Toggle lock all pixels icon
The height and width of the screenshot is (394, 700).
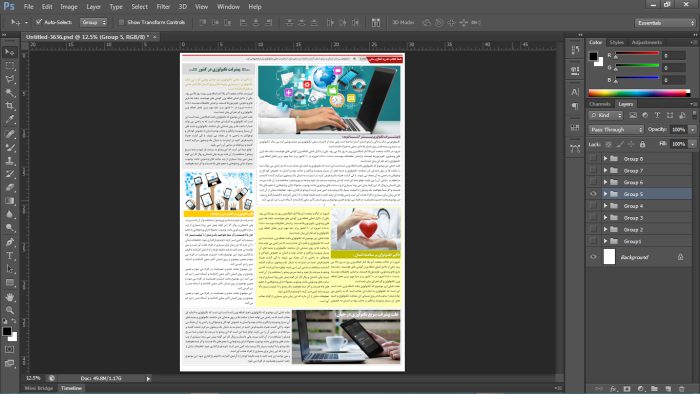pos(642,144)
